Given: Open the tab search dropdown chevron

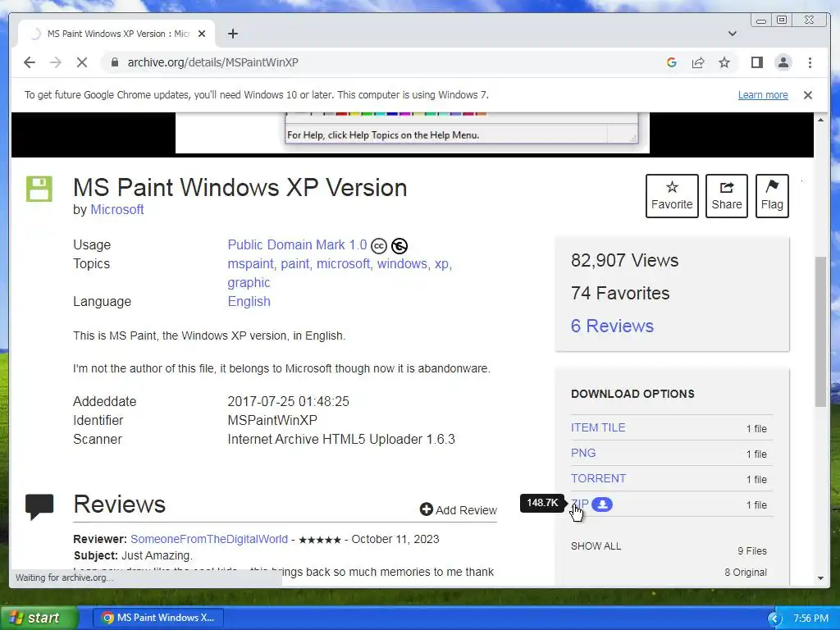Looking at the screenshot, I should (733, 34).
